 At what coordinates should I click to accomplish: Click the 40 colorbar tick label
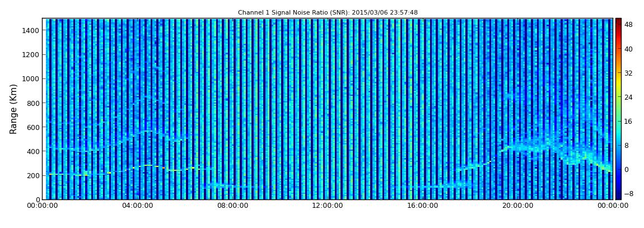click(x=628, y=49)
